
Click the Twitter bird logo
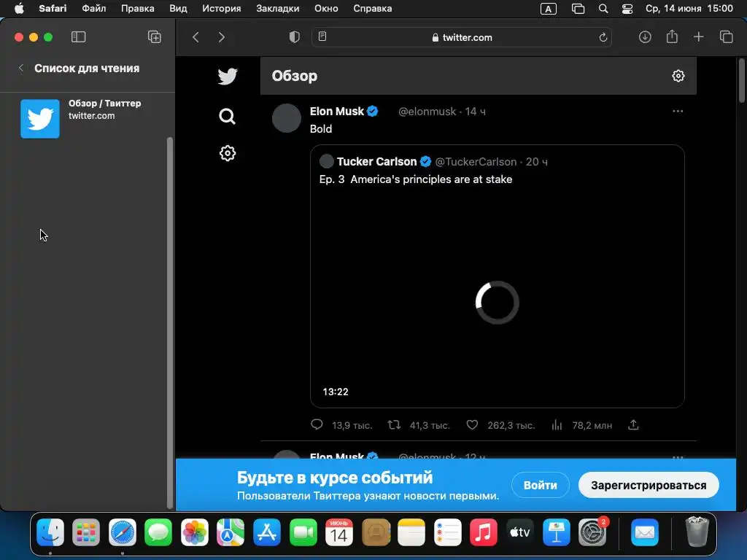(228, 76)
